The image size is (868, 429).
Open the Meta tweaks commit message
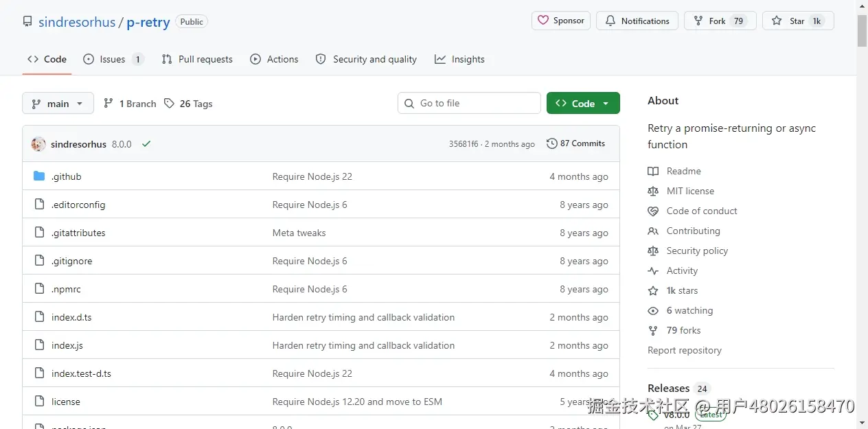coord(299,233)
